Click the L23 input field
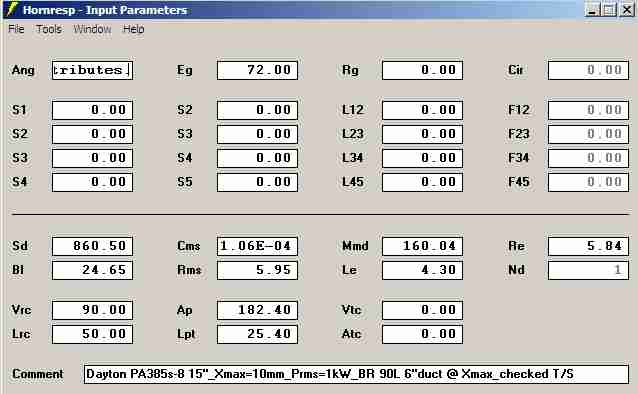This screenshot has height=394, width=638. [422, 134]
